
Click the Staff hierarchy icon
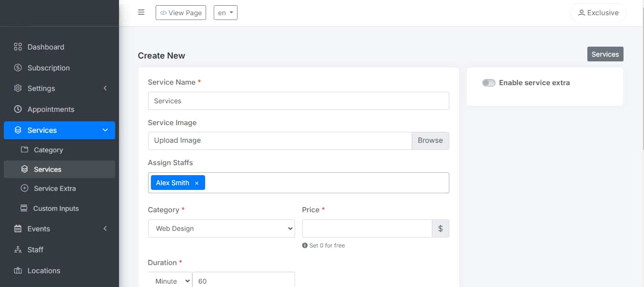click(x=18, y=249)
